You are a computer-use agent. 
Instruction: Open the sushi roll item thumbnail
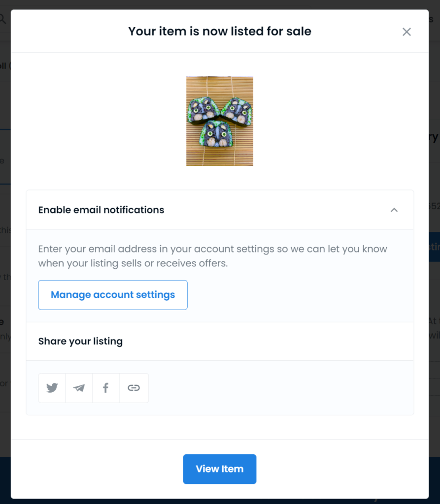pyautogui.click(x=220, y=121)
